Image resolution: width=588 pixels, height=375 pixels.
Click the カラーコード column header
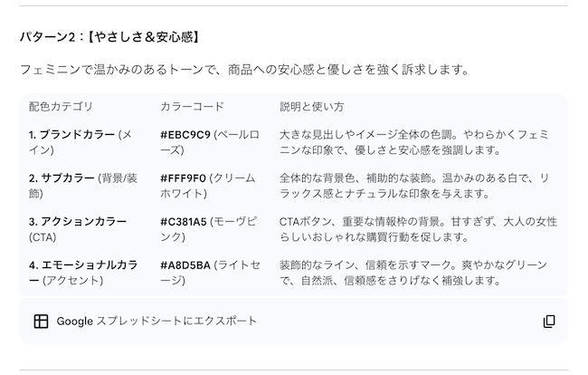point(192,106)
